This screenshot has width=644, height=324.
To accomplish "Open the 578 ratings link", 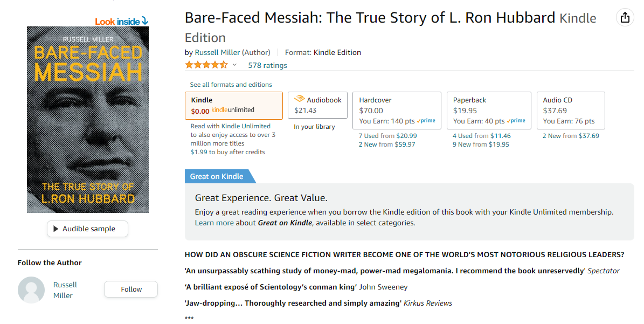I will coord(267,65).
